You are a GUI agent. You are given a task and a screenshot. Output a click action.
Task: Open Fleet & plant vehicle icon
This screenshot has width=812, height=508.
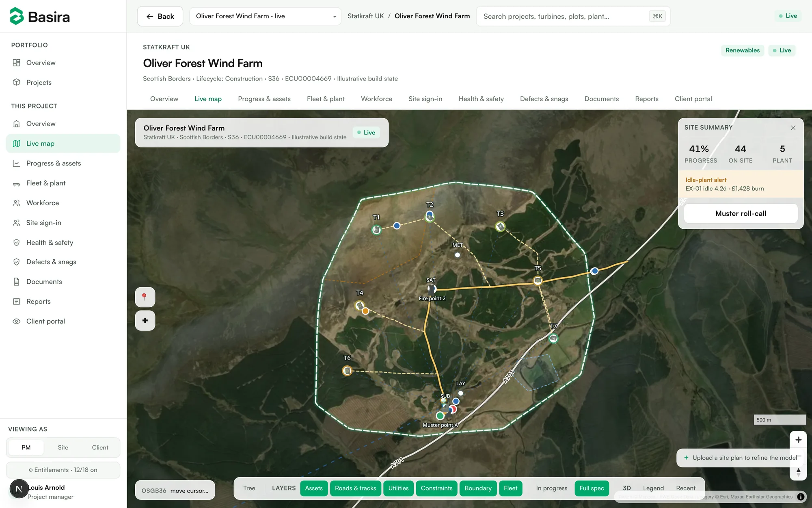[17, 183]
